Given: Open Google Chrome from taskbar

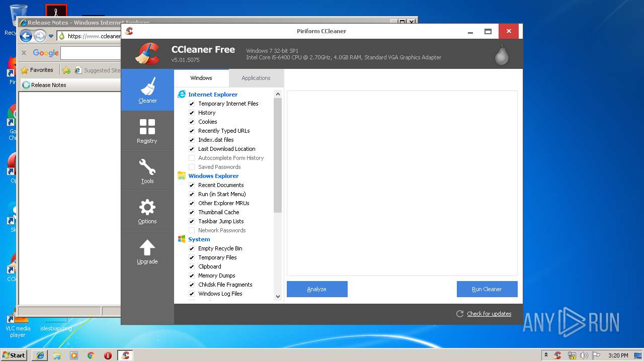Looking at the screenshot, I should pyautogui.click(x=91, y=355).
